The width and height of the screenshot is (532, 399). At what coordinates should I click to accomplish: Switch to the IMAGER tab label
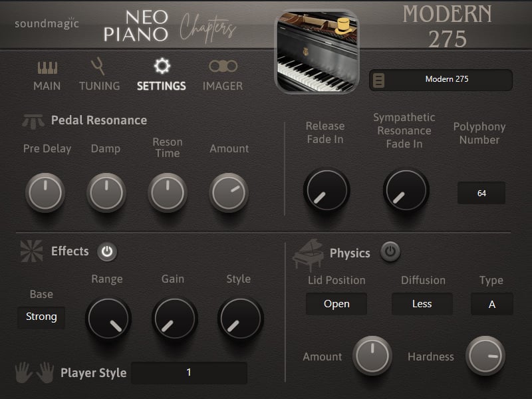[223, 86]
